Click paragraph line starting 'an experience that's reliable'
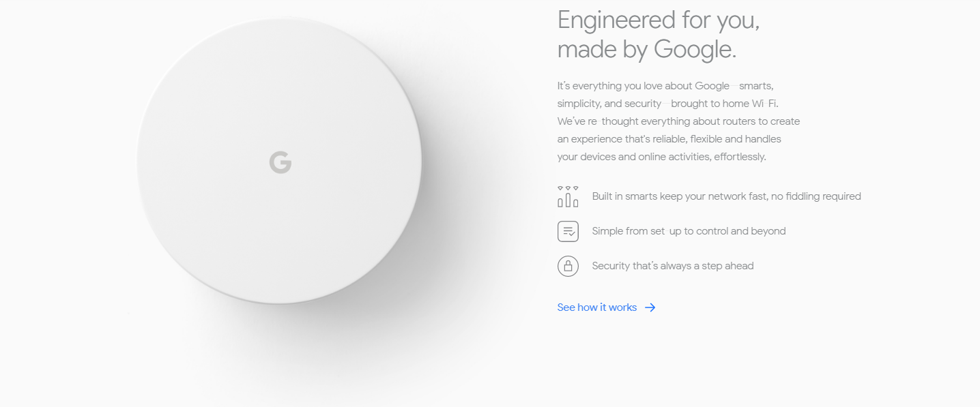 pyautogui.click(x=669, y=139)
